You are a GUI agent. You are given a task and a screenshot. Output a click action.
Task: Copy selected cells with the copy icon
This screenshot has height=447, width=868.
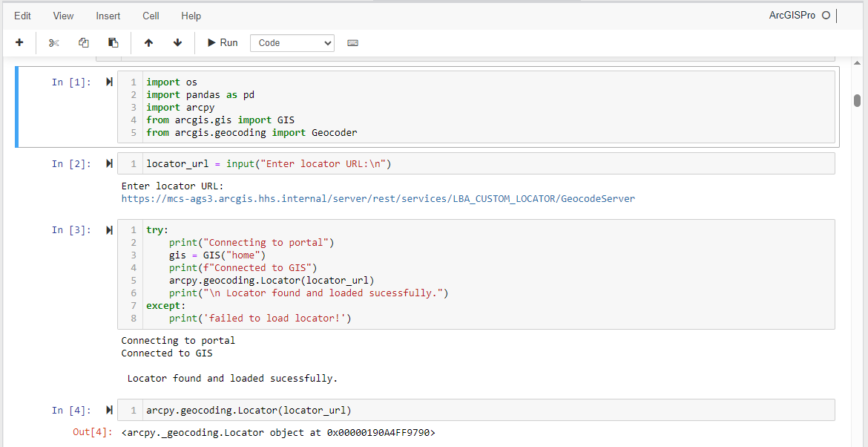coord(83,42)
